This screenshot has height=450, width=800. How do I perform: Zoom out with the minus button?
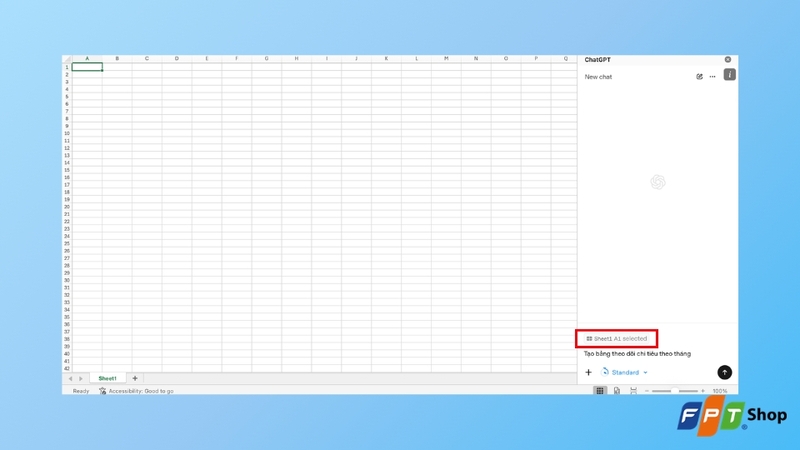647,391
